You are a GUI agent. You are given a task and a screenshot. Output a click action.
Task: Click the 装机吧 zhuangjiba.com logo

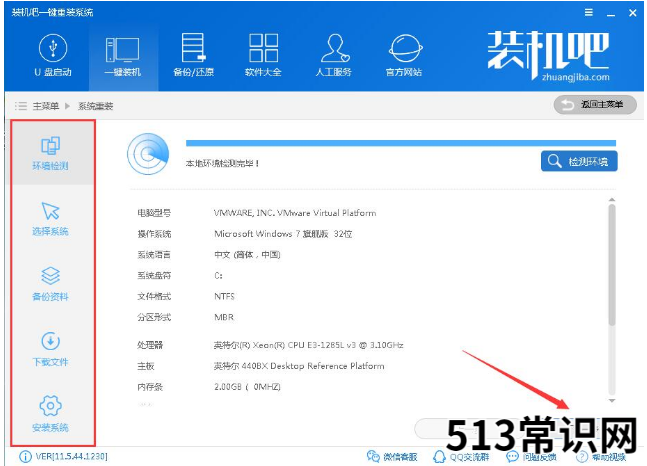tap(548, 56)
